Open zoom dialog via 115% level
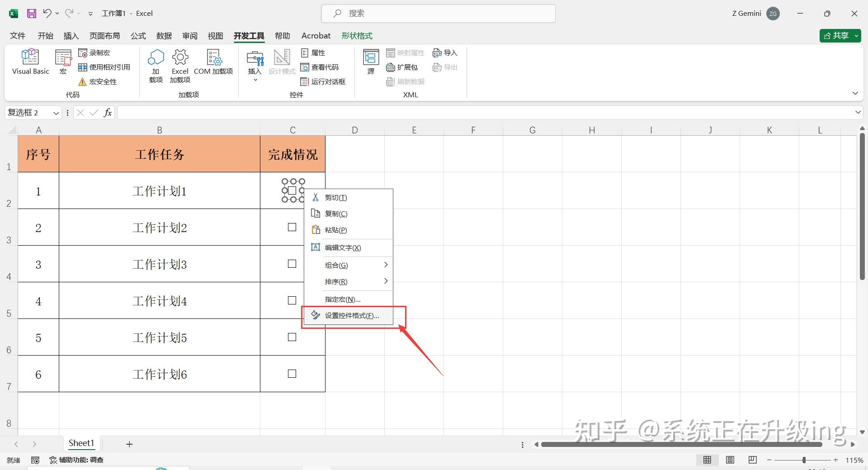This screenshot has height=470, width=868. click(854, 460)
